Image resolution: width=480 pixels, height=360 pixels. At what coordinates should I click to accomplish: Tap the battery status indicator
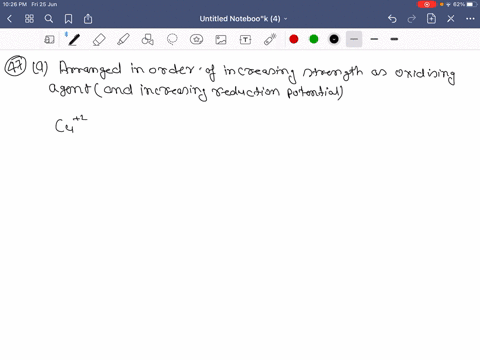pos(472,4)
